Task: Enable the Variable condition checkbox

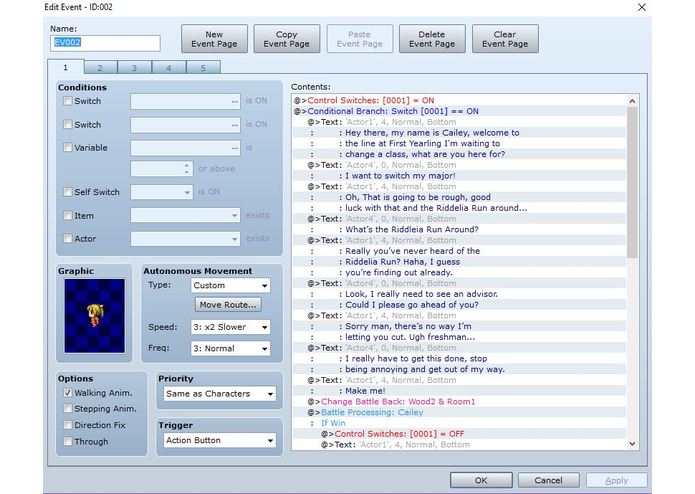Action: point(68,148)
